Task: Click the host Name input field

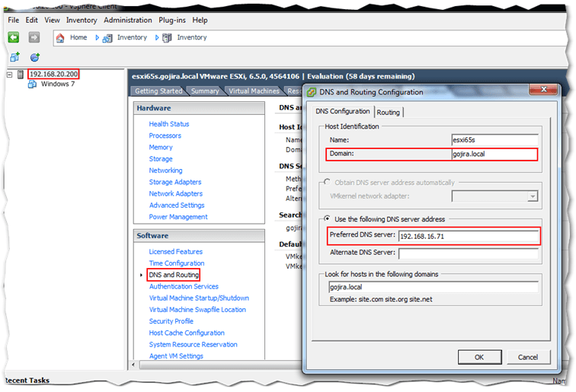Action: coord(494,140)
